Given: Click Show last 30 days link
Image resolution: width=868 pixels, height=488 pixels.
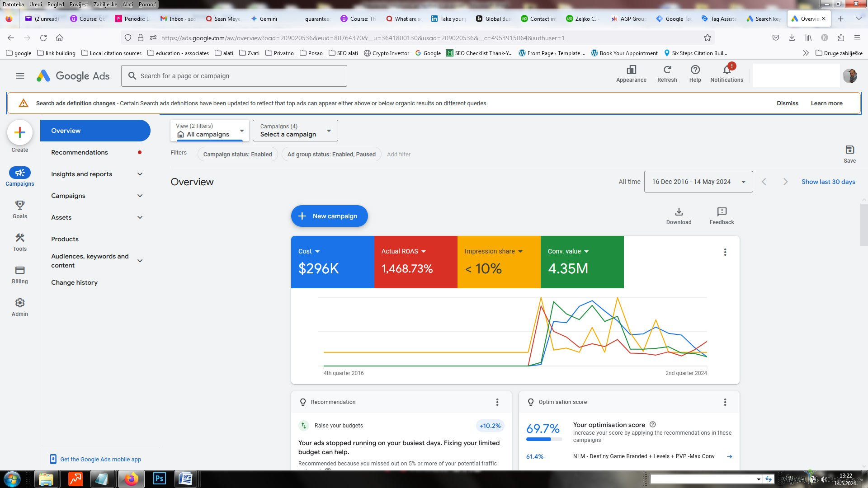Looking at the screenshot, I should (828, 182).
